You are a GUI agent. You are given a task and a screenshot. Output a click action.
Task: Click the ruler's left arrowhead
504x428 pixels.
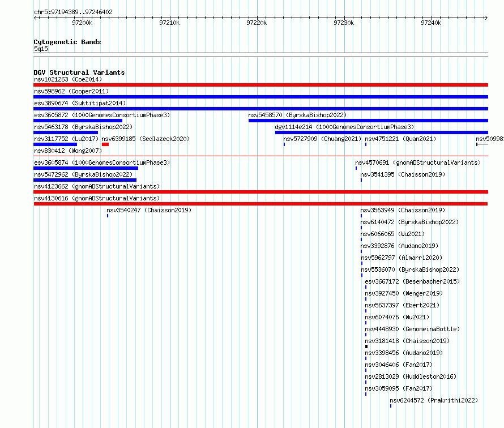(x=36, y=18)
